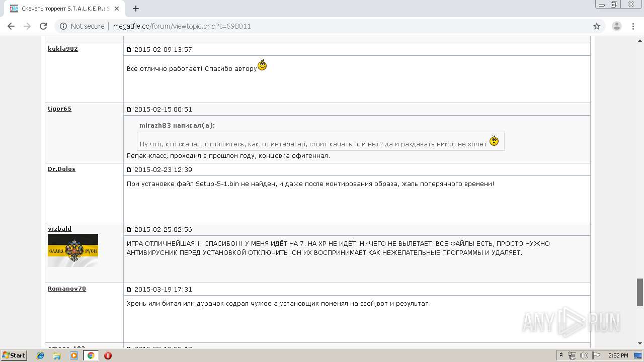Open the Windows Start menu
This screenshot has width=644, height=362.
pyautogui.click(x=14, y=355)
